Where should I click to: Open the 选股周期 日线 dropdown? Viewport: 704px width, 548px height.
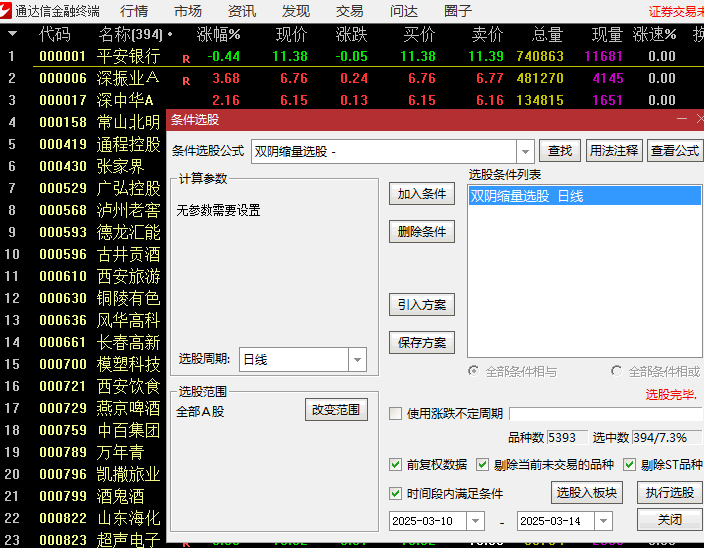tap(357, 359)
